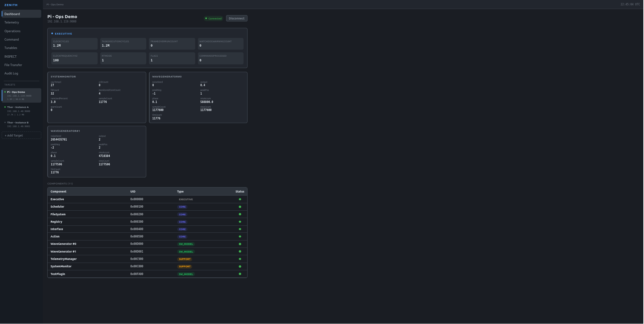
Task: Click the green dot inside the Connected badge
Action: [207, 18]
